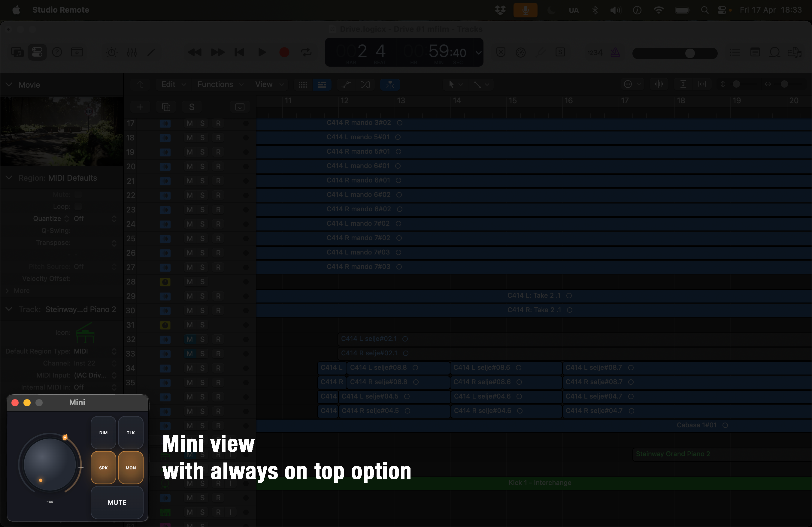Click the Pencil tool icon above the tracks
Screen dimensions: 812x527
pyautogui.click(x=150, y=52)
